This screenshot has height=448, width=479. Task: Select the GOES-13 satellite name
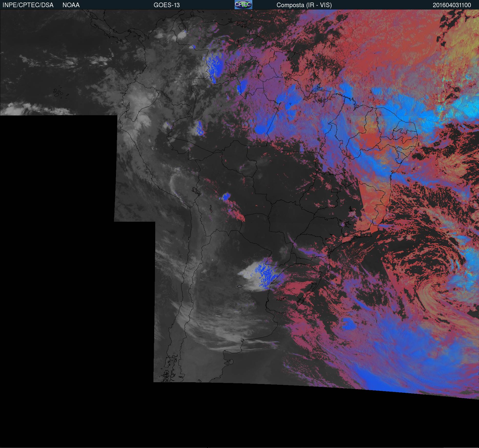tap(166, 5)
